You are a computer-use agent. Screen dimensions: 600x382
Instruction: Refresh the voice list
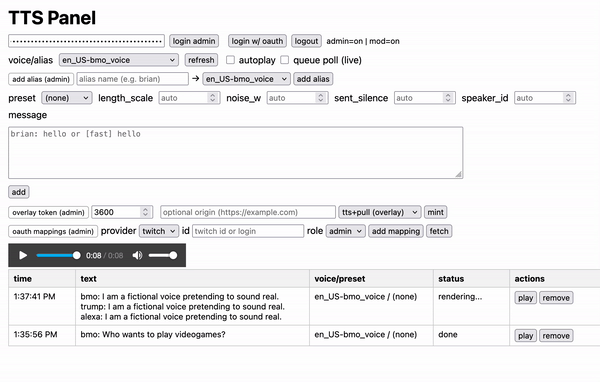click(x=201, y=60)
